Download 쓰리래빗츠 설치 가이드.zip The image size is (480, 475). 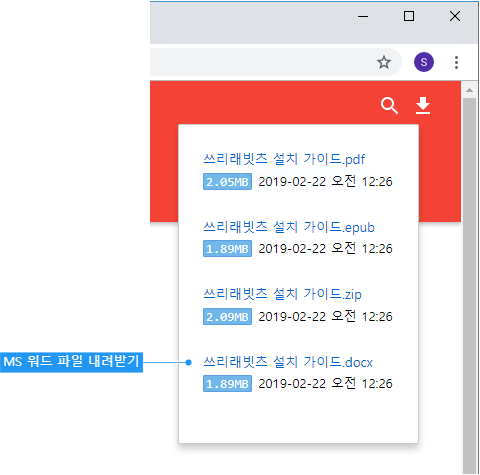(x=282, y=294)
